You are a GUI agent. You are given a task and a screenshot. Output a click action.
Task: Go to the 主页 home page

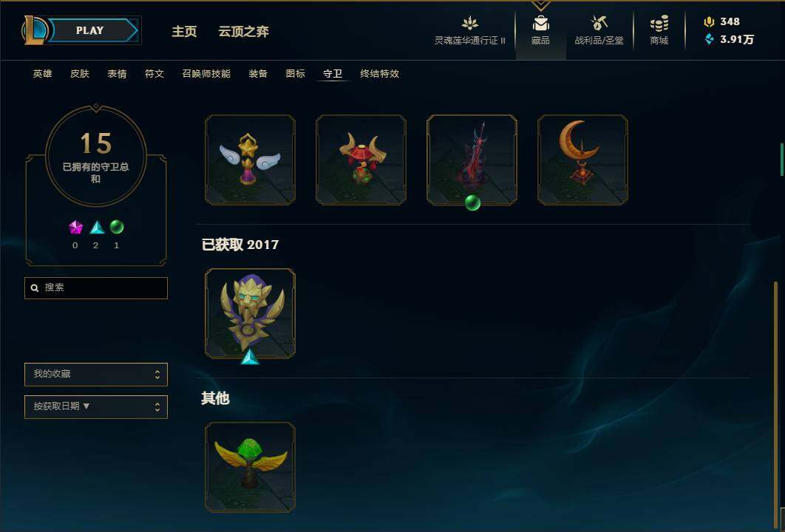[184, 31]
